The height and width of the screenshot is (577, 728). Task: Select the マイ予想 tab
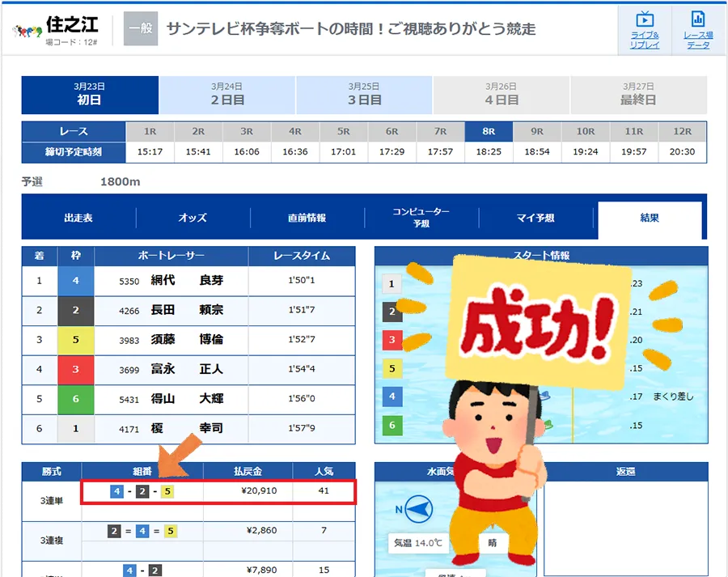535,218
